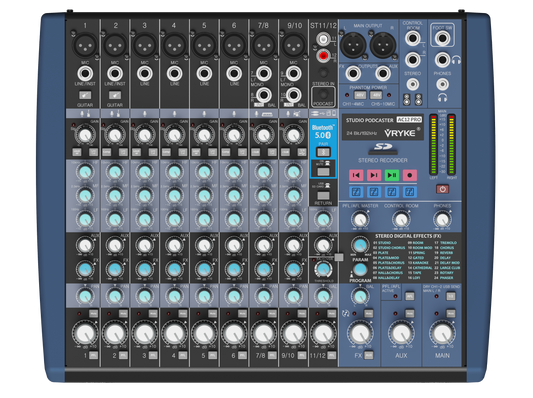Click channel 1 XLR mic input
Image resolution: width=533 pixels, height=398 pixels.
click(x=85, y=45)
